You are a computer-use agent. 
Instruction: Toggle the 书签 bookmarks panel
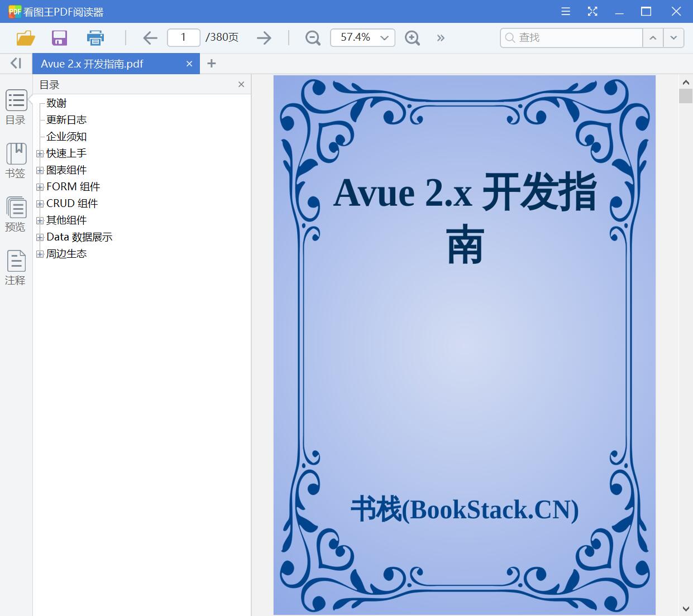point(16,161)
